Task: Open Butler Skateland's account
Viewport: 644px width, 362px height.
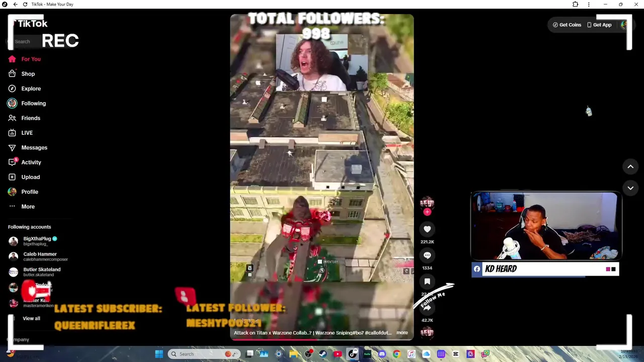Action: tap(35, 272)
